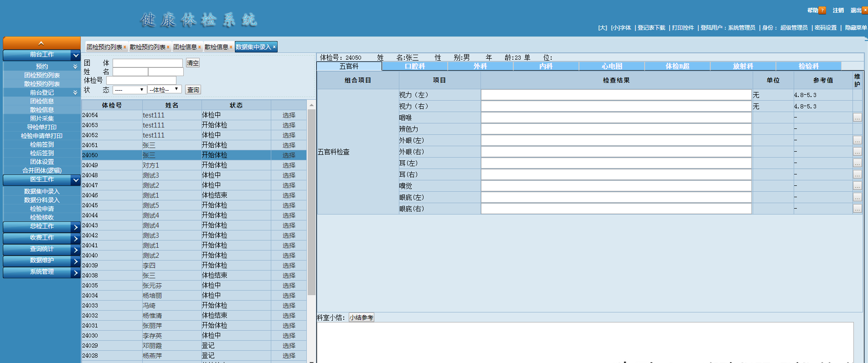Open maintenance button for 咽喉 row
868x363 pixels.
[x=857, y=118]
